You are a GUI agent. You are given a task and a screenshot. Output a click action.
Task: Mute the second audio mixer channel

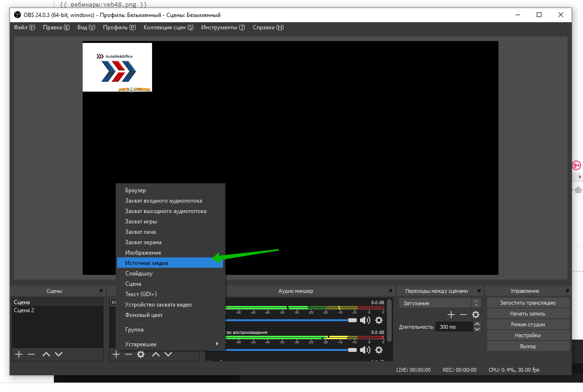coord(365,350)
